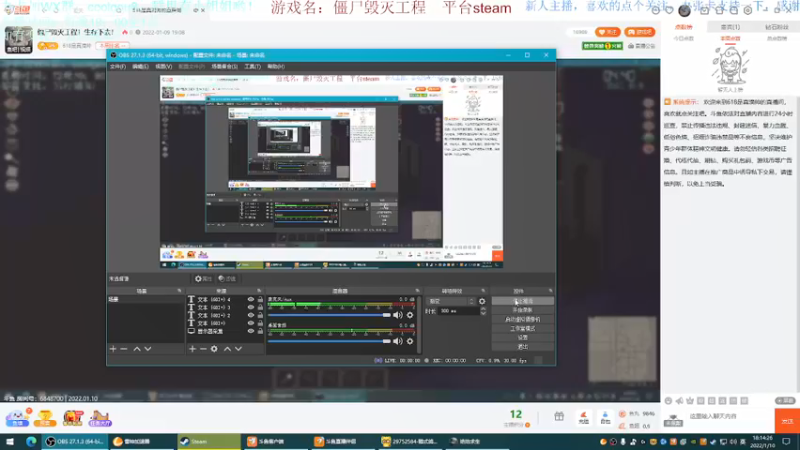Move scene down with the down arrow in Scenes panel

pyautogui.click(x=147, y=349)
